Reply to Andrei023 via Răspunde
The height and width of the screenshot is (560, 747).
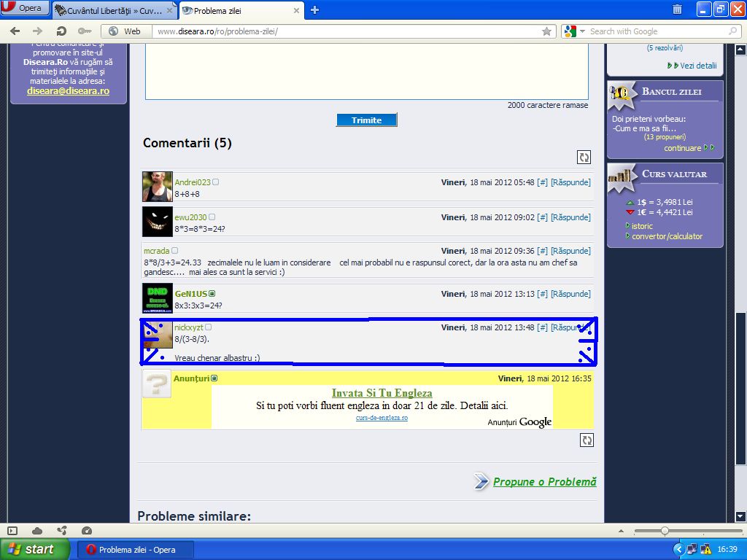coord(570,182)
